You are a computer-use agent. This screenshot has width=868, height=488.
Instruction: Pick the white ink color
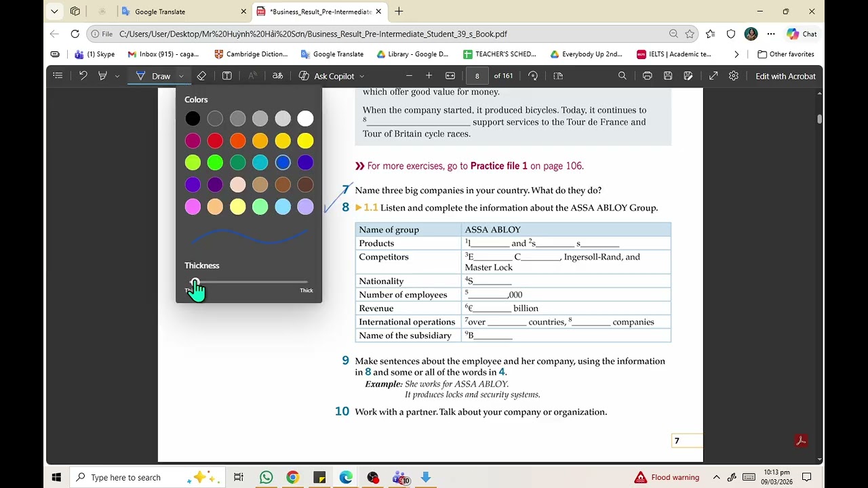tap(305, 119)
